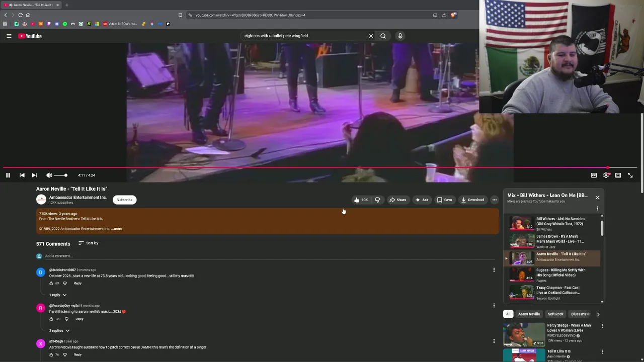
Task: Seek on the red video progress bar
Action: coord(320,167)
